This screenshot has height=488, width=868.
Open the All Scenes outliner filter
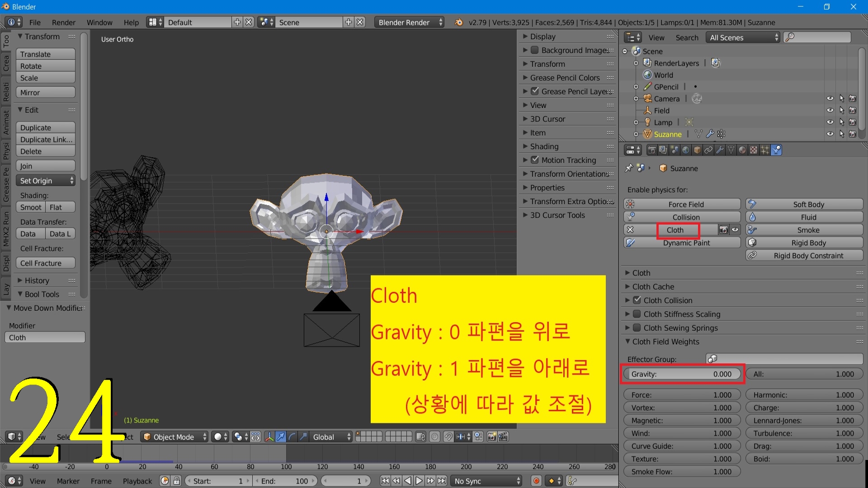(x=743, y=38)
